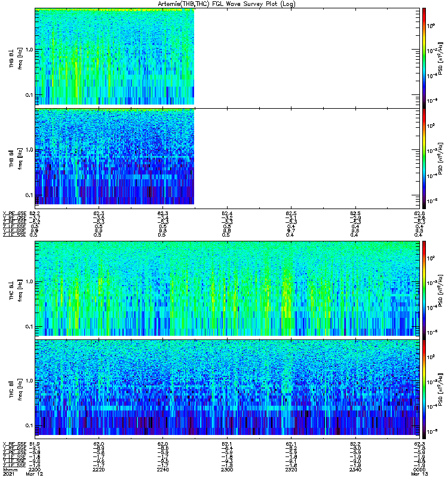Click the '0.1' tick on the THB B∥ y-axis
This screenshot has height=478, width=448.
(29, 195)
